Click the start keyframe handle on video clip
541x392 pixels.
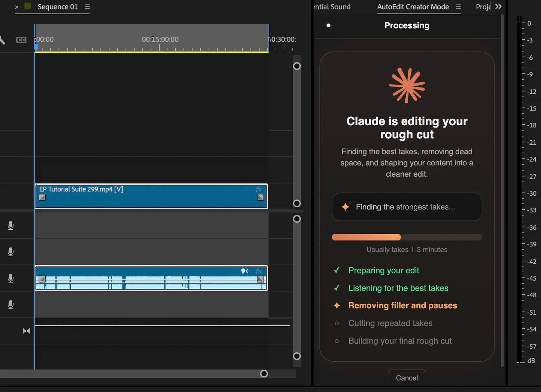pyautogui.click(x=42, y=197)
